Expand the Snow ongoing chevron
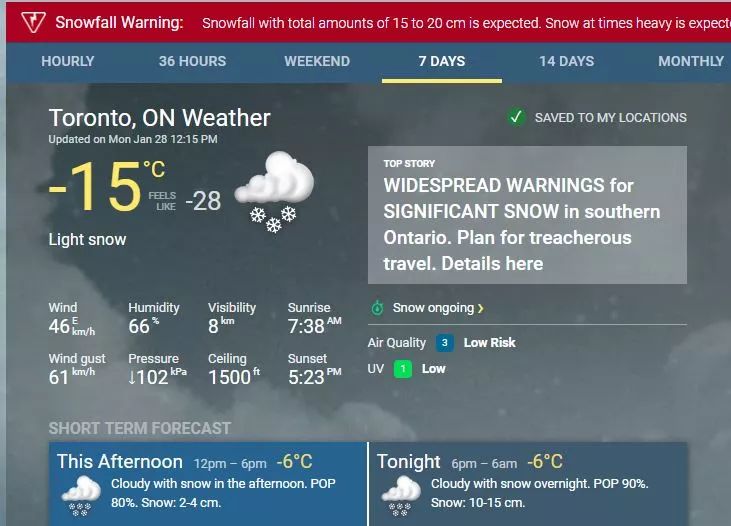 coord(481,308)
